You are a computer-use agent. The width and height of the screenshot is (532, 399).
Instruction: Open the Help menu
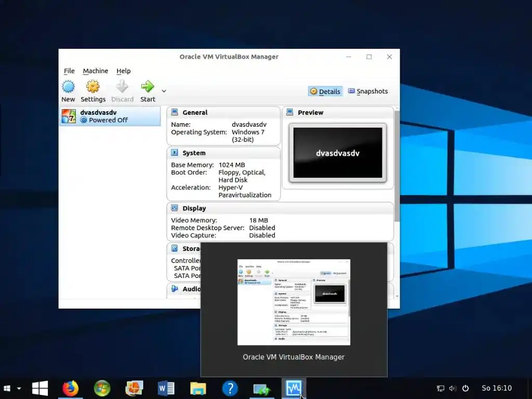(x=124, y=71)
